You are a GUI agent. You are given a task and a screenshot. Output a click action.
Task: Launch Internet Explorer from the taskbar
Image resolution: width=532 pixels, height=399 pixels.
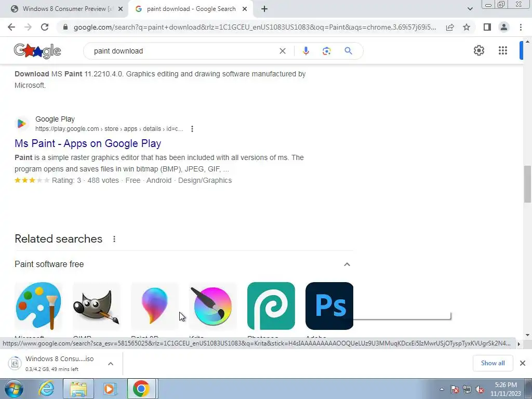pyautogui.click(x=46, y=389)
